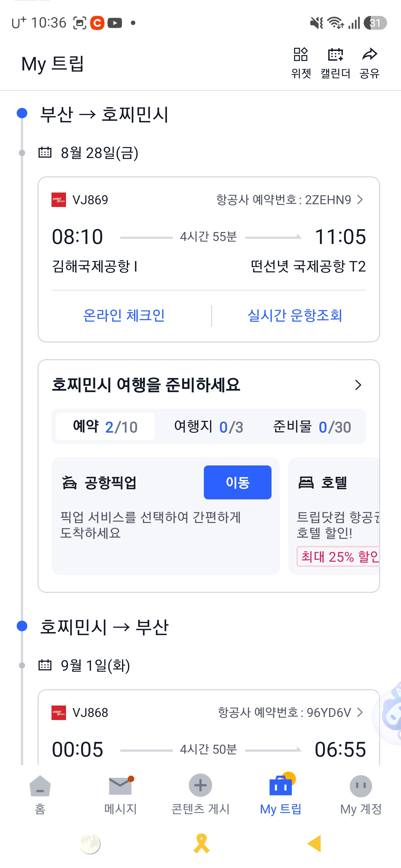Expand booking number 2ZEHN9 chevron
Viewport: 401px width, 868px height.
click(360, 200)
